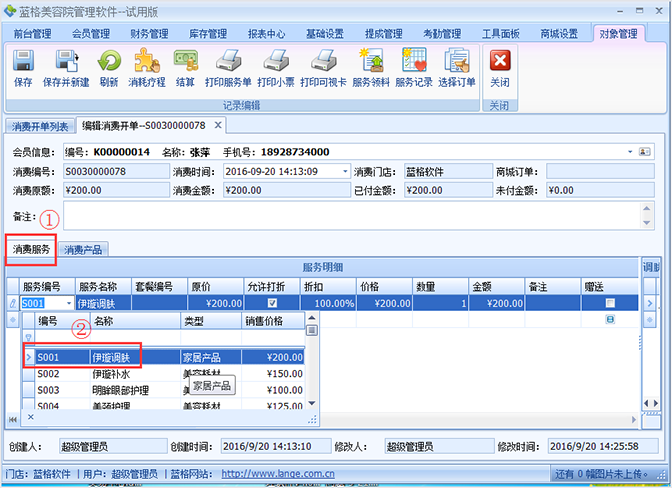Click the 打印可视卡 printer icon
This screenshot has width=672, height=488.
(x=324, y=60)
